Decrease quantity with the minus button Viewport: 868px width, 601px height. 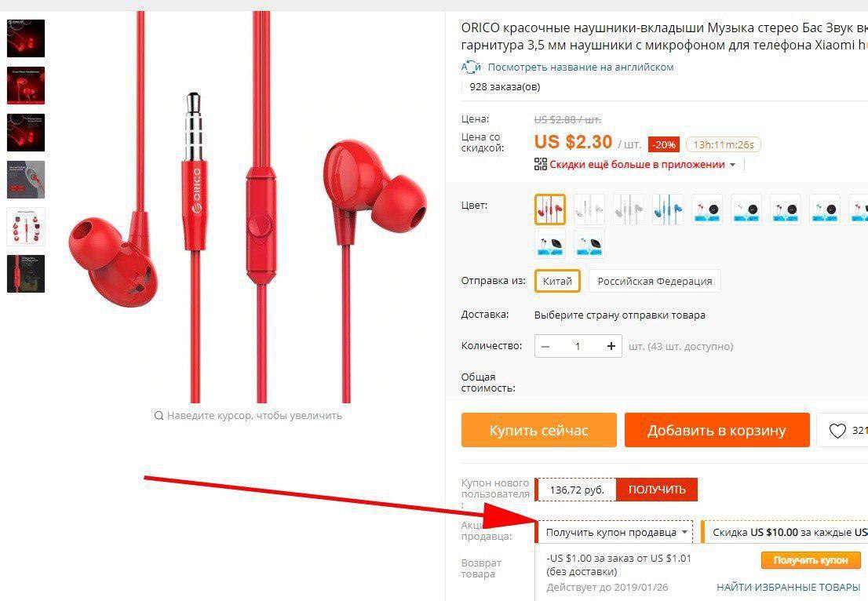(x=545, y=347)
